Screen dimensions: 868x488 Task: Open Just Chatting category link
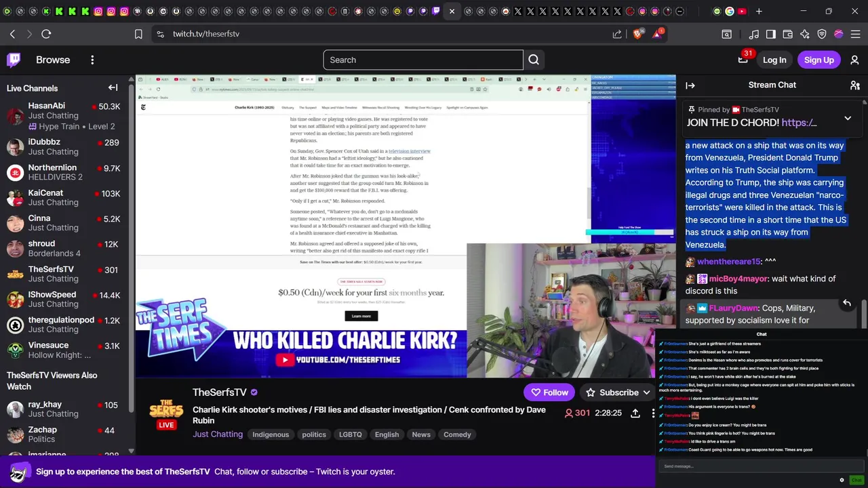point(218,434)
